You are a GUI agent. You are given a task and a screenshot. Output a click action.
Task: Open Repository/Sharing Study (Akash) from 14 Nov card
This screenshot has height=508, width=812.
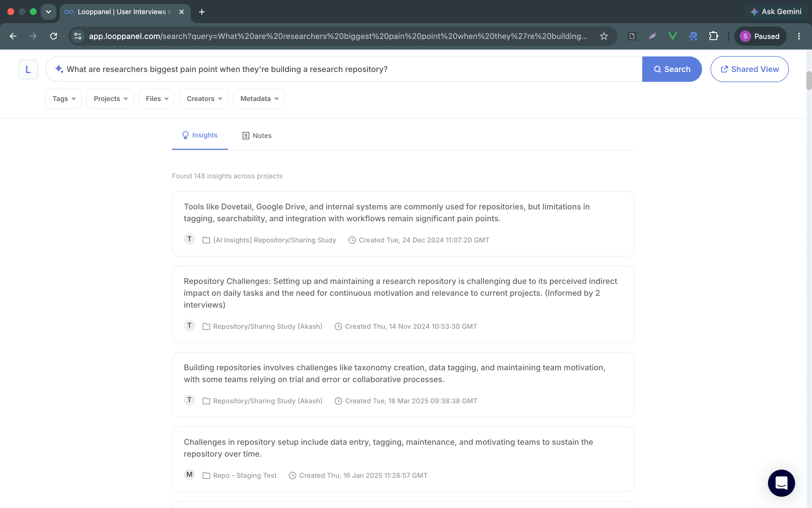tap(267, 327)
